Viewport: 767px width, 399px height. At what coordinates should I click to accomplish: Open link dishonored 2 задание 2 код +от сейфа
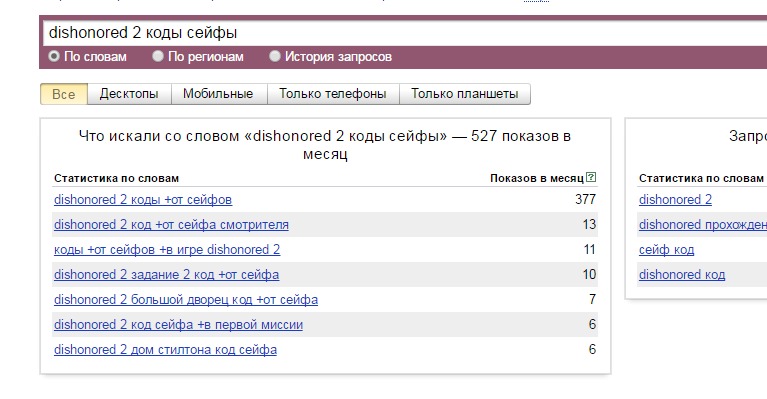(166, 274)
